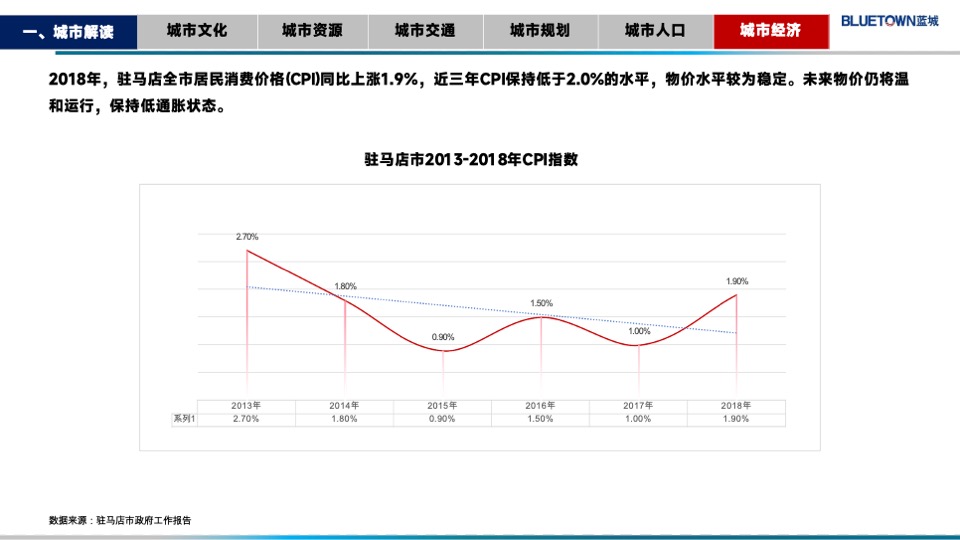This screenshot has width=960, height=540.
Task: Click the 2.70% data label at the 2013 peak
Action: tap(247, 237)
